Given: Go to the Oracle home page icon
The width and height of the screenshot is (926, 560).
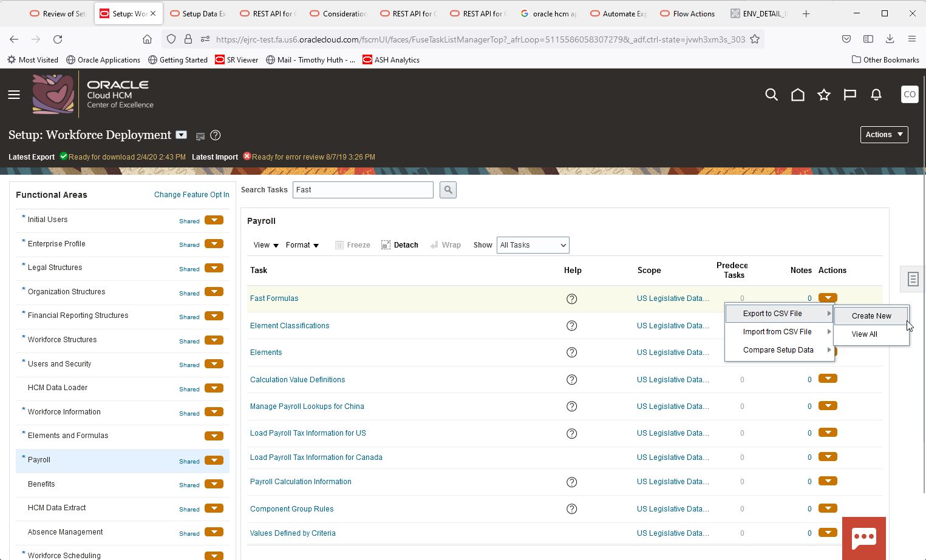Looking at the screenshot, I should [797, 95].
